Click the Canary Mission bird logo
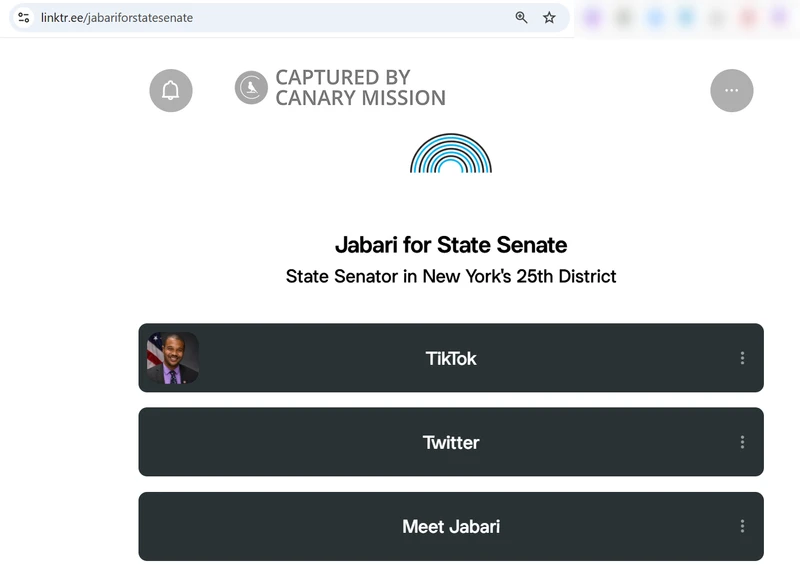 click(251, 88)
